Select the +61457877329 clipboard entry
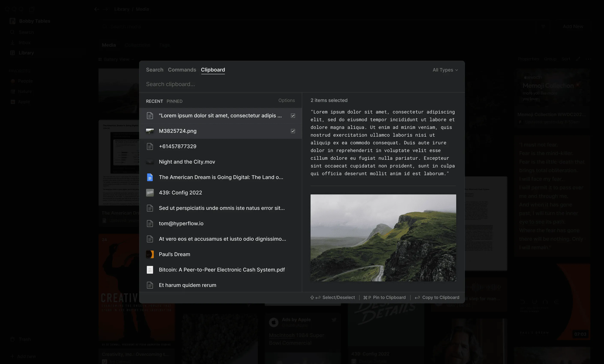This screenshot has width=604, height=364. coord(221,147)
